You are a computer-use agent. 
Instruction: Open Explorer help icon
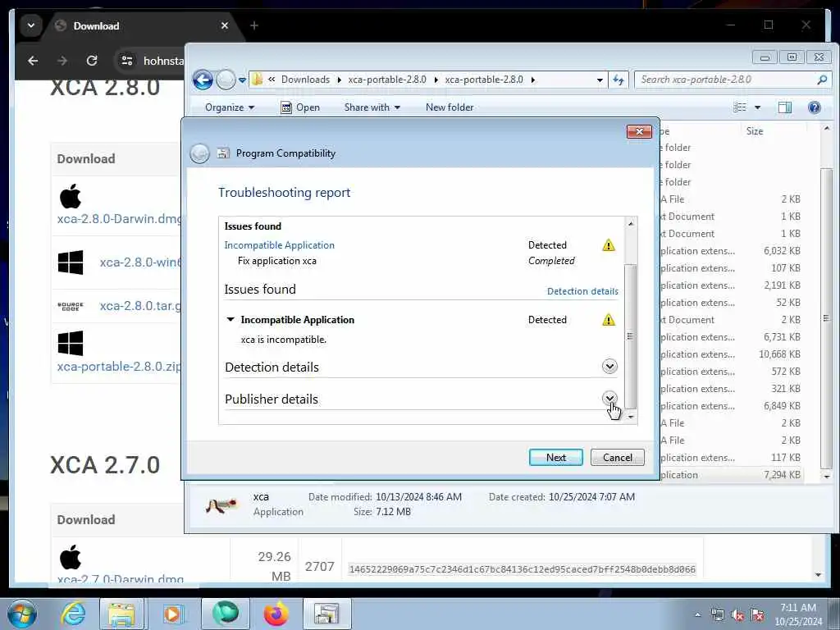tap(815, 107)
